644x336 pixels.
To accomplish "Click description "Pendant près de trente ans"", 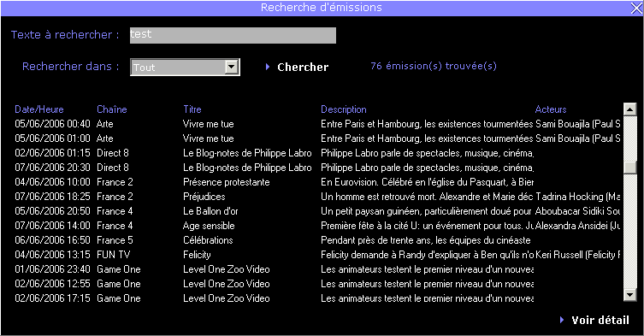I will coord(426,240).
